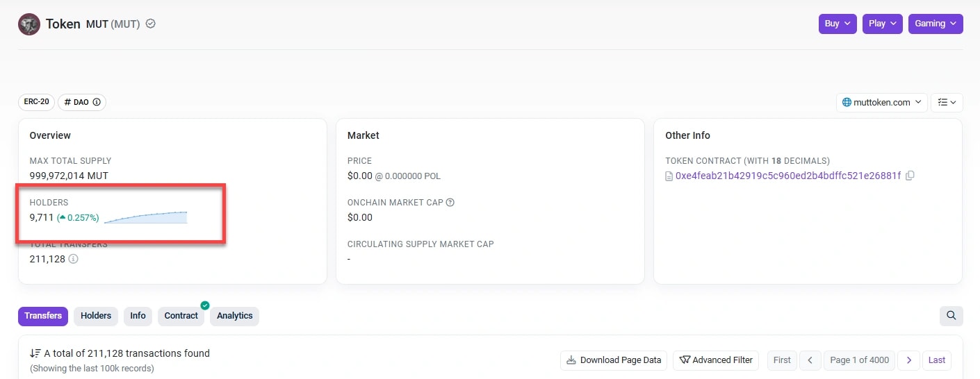Image resolution: width=980 pixels, height=379 pixels.
Task: Click the holders count 9,711
Action: pos(42,218)
